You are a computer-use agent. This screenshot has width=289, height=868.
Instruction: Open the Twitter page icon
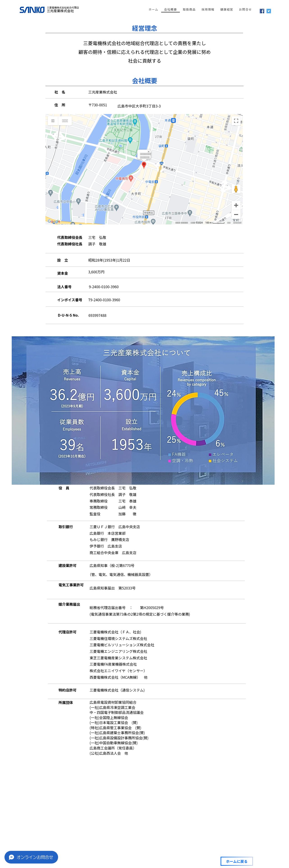pos(269,11)
